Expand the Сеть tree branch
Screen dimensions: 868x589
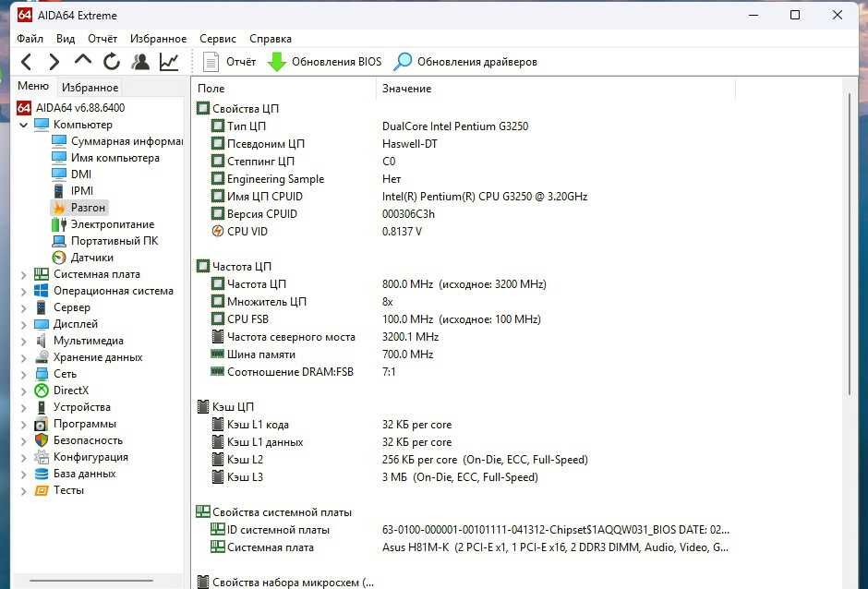click(x=23, y=374)
